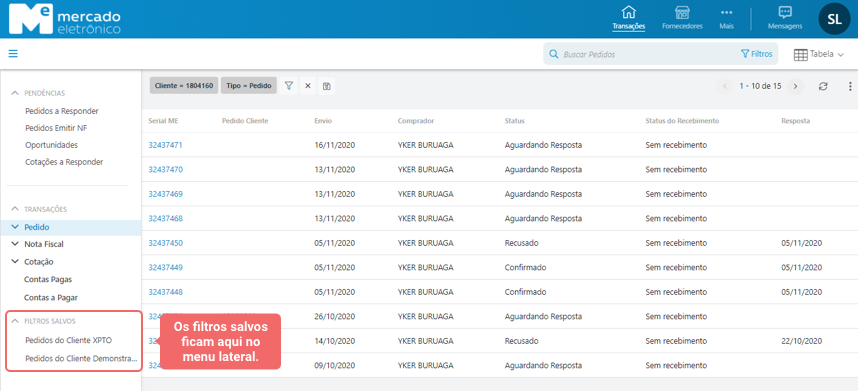The image size is (858, 391).
Task: Sort by the Envio column header
Action: [x=323, y=121]
